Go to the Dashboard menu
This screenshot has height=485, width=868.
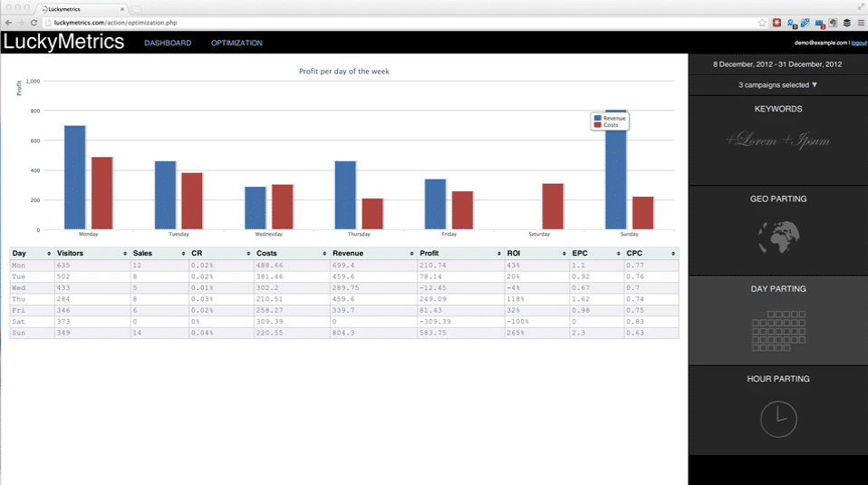coord(168,43)
